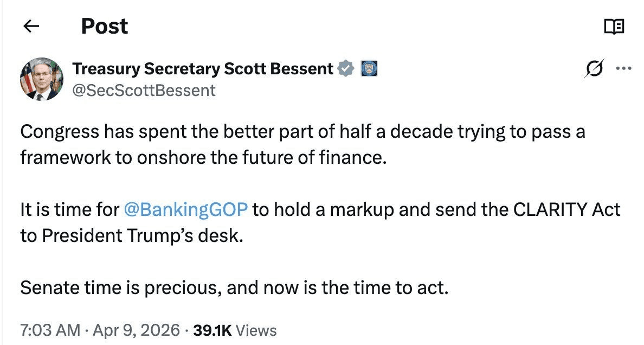Click the @SecScottBessent handle
644x345 pixels.
[144, 90]
